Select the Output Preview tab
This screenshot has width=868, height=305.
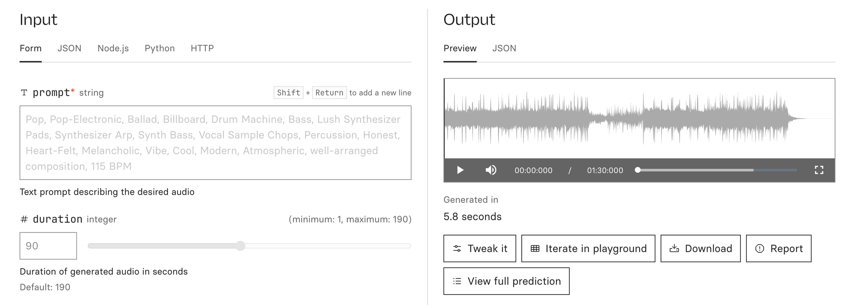tap(460, 48)
